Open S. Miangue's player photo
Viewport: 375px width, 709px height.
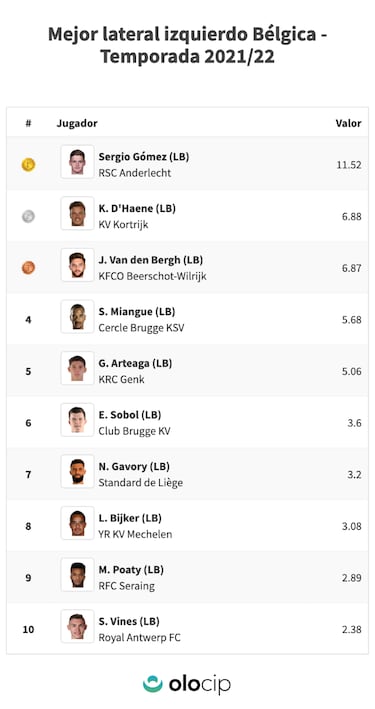click(x=77, y=316)
